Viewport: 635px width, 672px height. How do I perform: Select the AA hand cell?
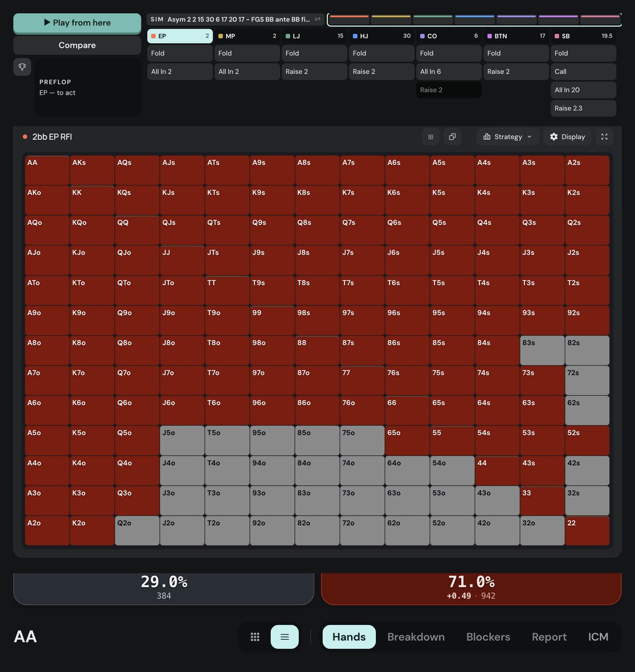47,170
